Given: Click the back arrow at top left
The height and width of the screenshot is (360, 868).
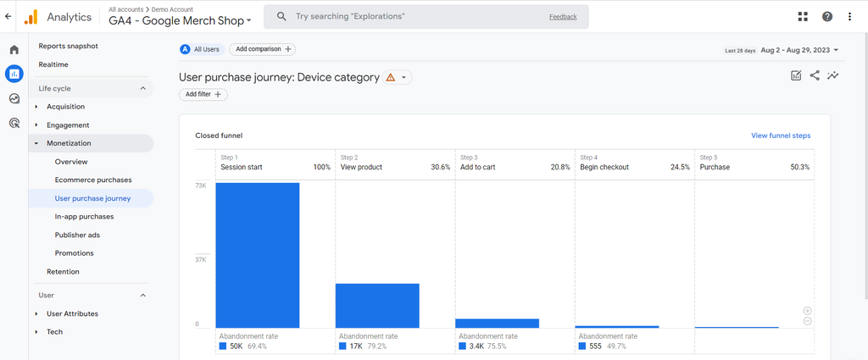Looking at the screenshot, I should (8, 16).
